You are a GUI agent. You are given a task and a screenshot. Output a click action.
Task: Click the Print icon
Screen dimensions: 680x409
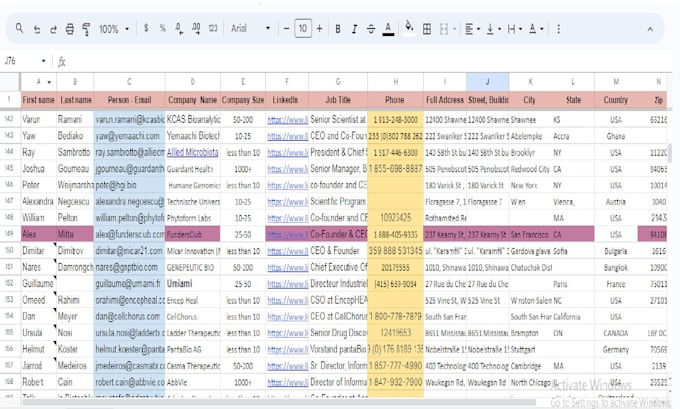[70, 29]
